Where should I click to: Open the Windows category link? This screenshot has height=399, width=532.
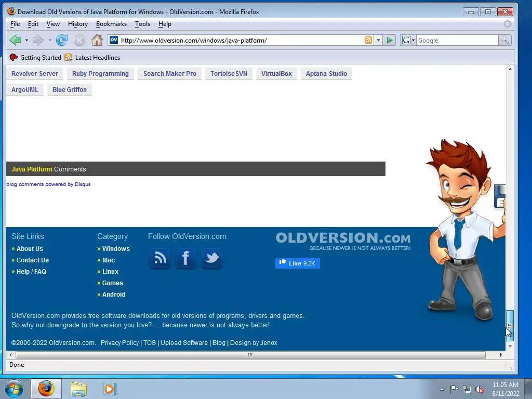click(116, 249)
